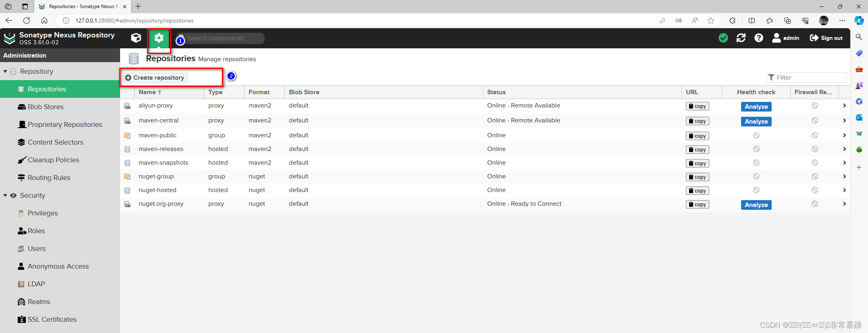The image size is (868, 333).
Task: Open SSL Certificates
Action: point(60,319)
